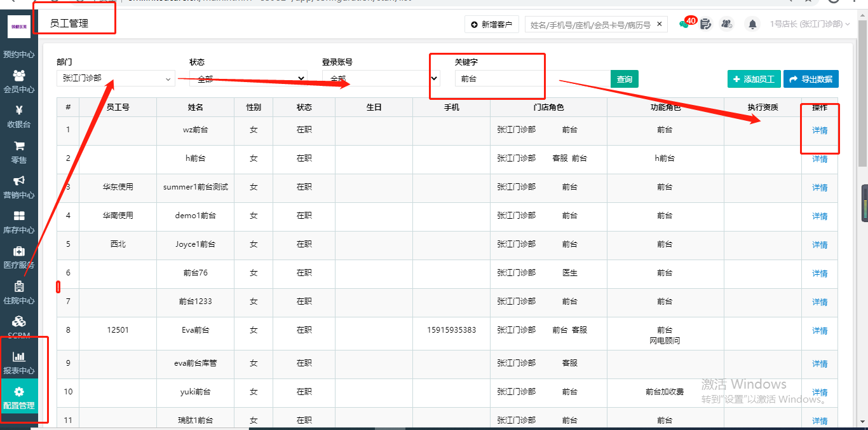Image resolution: width=868 pixels, height=430 pixels.
Task: Open the 医疗服务 medical kit module
Action: pos(19,258)
